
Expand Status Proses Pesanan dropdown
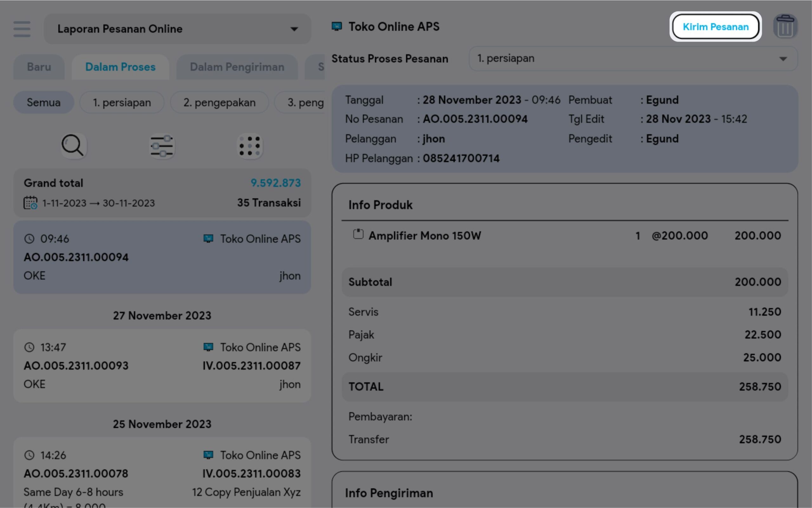click(633, 59)
